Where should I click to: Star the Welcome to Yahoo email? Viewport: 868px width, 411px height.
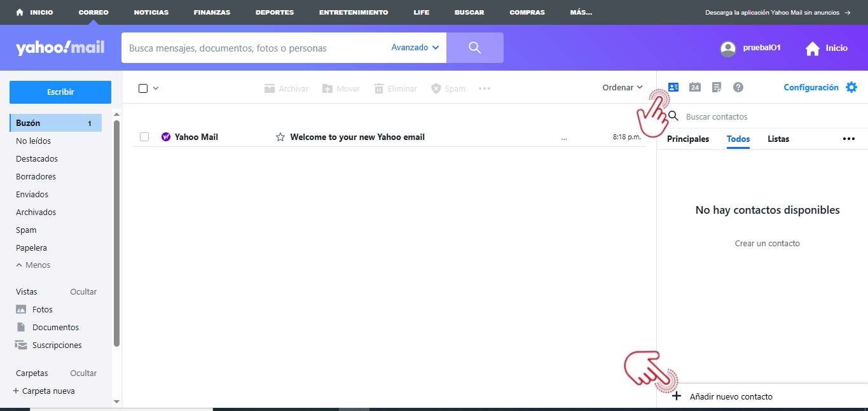coord(280,137)
